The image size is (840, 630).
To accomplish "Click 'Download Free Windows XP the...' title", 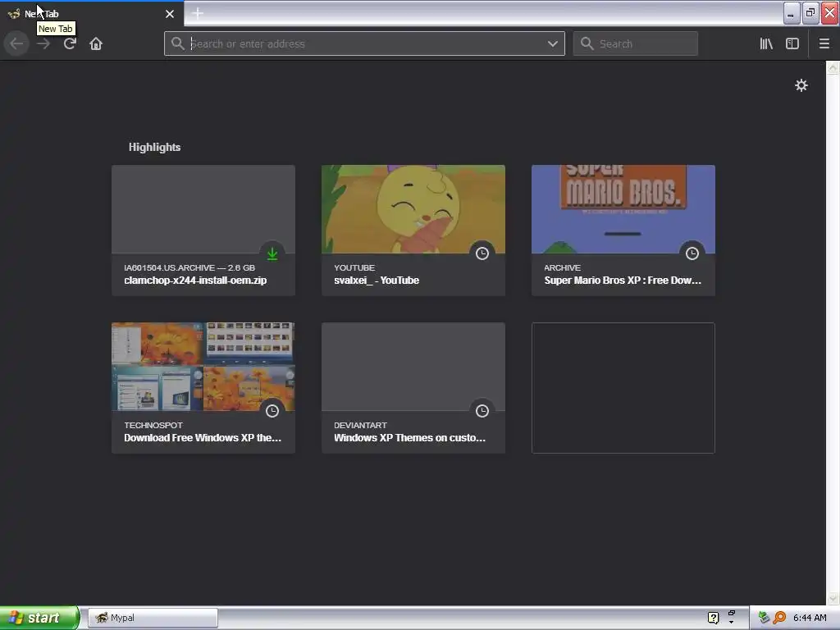I will pyautogui.click(x=203, y=438).
